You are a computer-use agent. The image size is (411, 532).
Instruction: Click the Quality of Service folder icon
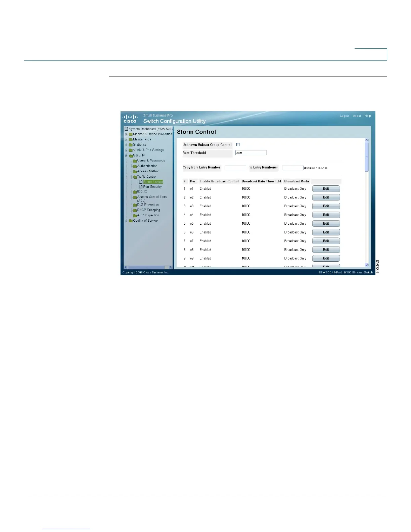(131, 221)
